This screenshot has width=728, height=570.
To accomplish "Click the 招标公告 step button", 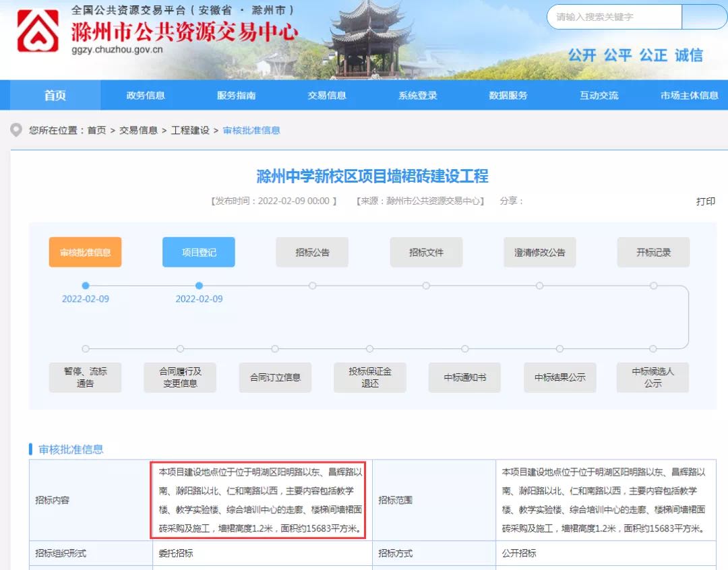I will 312,253.
